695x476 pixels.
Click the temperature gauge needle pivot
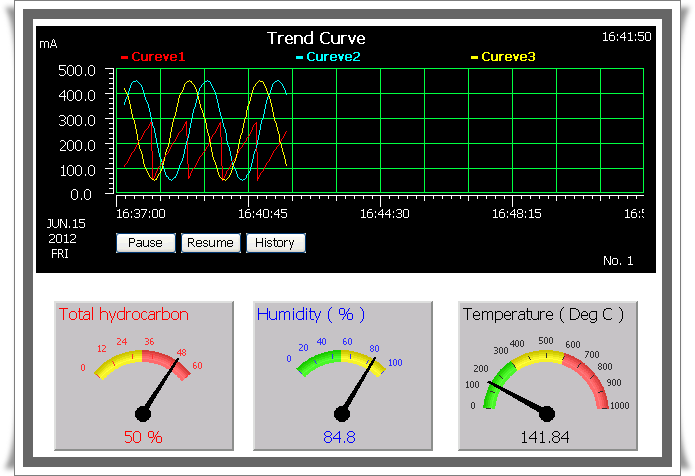[x=547, y=414]
